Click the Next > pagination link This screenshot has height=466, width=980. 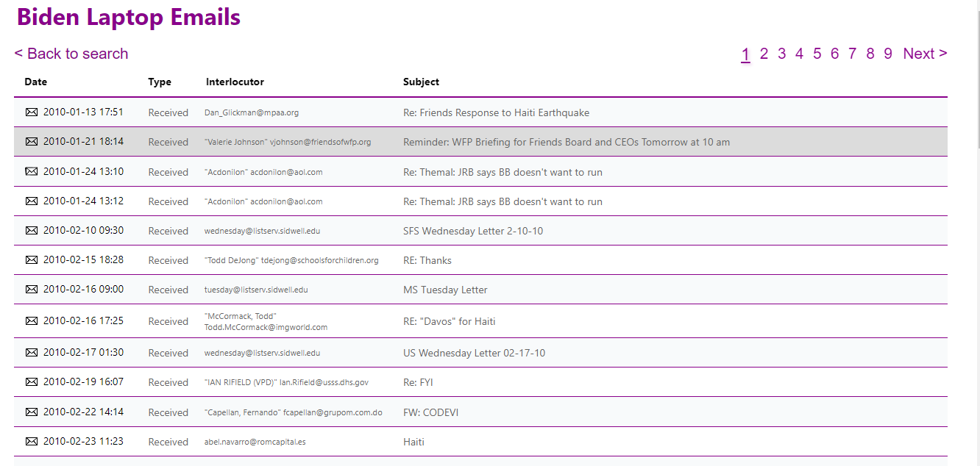925,54
